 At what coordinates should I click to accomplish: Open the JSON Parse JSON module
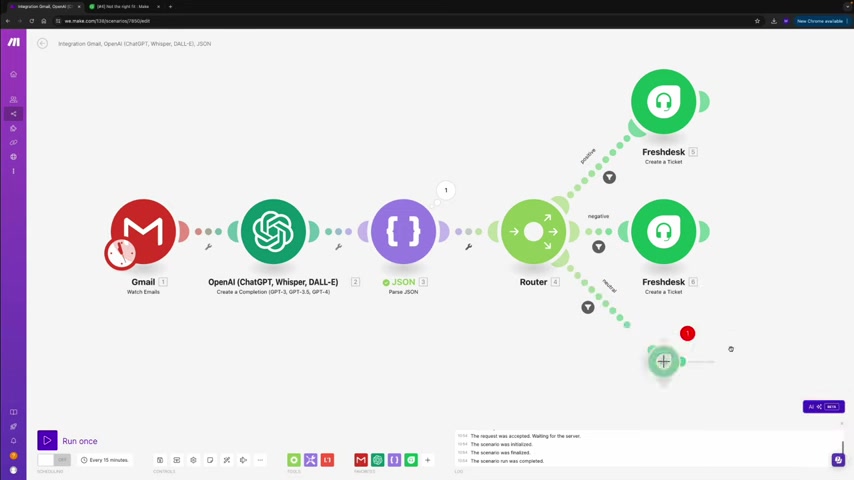(403, 232)
